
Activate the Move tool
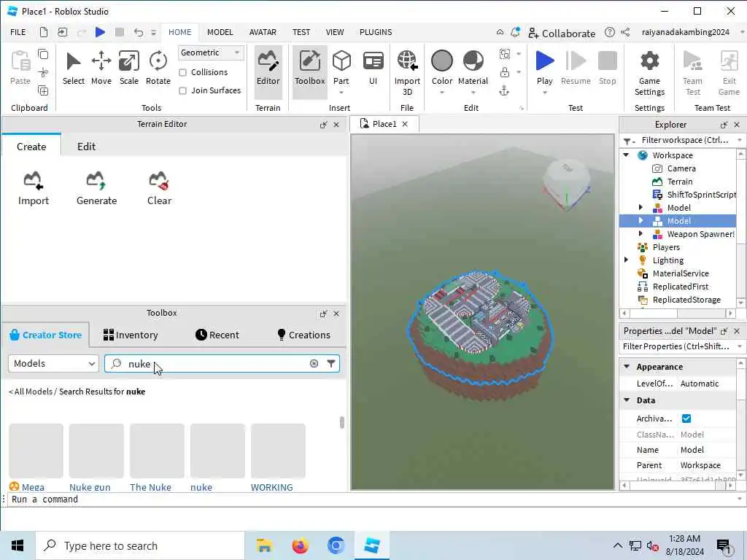(x=101, y=69)
